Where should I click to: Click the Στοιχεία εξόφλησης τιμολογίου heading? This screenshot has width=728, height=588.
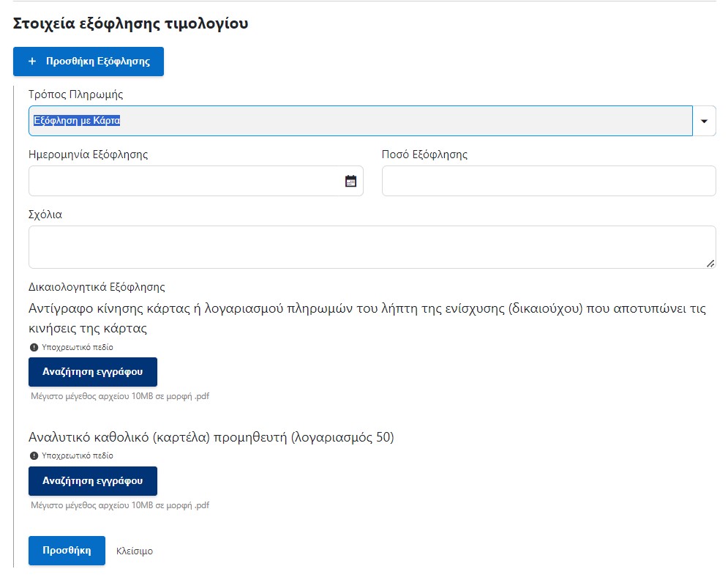click(130, 23)
